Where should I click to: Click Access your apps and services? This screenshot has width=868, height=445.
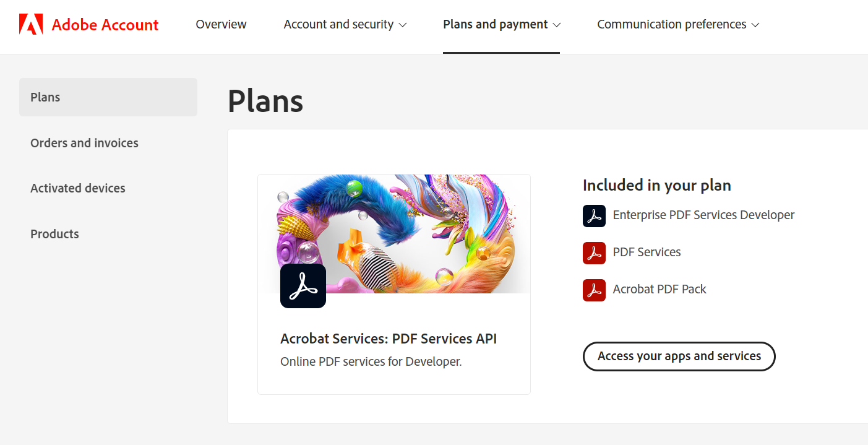(x=679, y=356)
